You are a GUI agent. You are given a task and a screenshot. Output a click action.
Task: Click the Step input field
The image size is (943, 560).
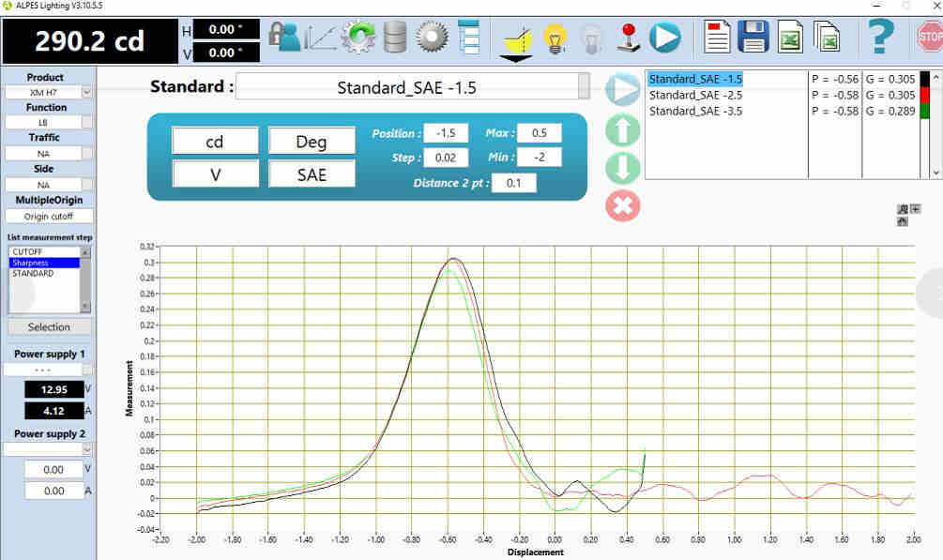tap(446, 158)
